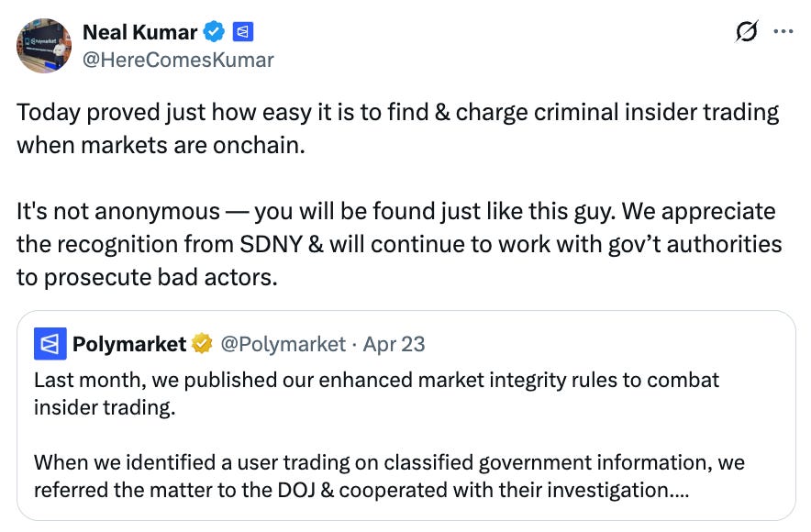Click the Neal Kumar display name
Image resolution: width=811 pixels, height=532 pixels.
(x=139, y=33)
